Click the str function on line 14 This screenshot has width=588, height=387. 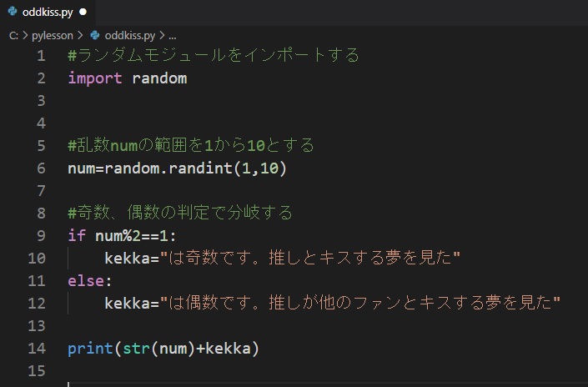[137, 349]
